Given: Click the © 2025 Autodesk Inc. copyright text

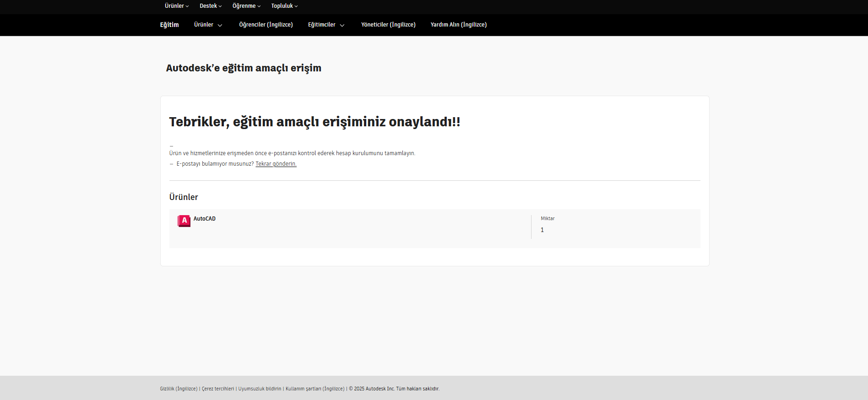Looking at the screenshot, I should click(394, 389).
